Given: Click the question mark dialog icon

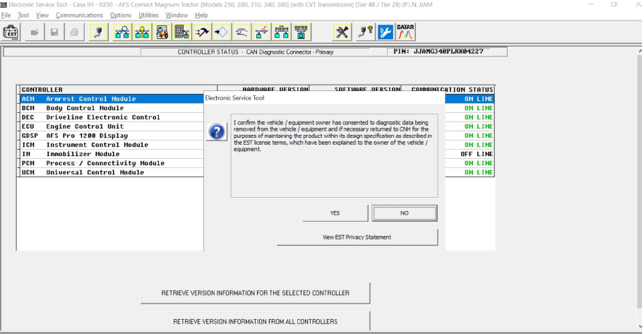Looking at the screenshot, I should pos(217,132).
